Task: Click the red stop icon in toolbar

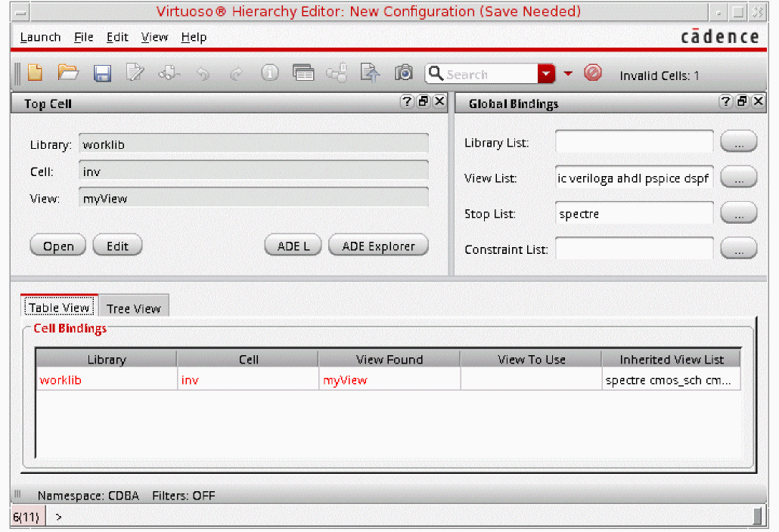Action: pos(593,73)
